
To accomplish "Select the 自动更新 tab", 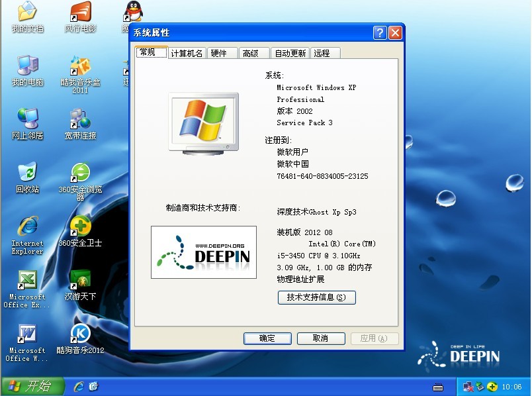I will click(x=290, y=54).
